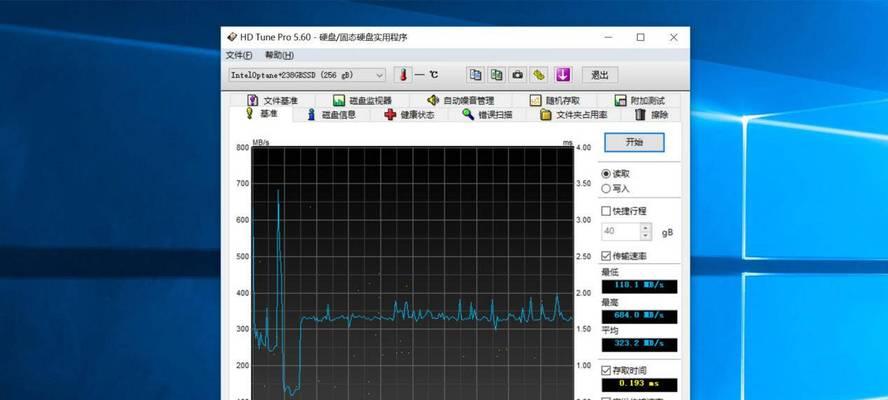Click the 最低 label
888x400 pixels.
point(610,273)
